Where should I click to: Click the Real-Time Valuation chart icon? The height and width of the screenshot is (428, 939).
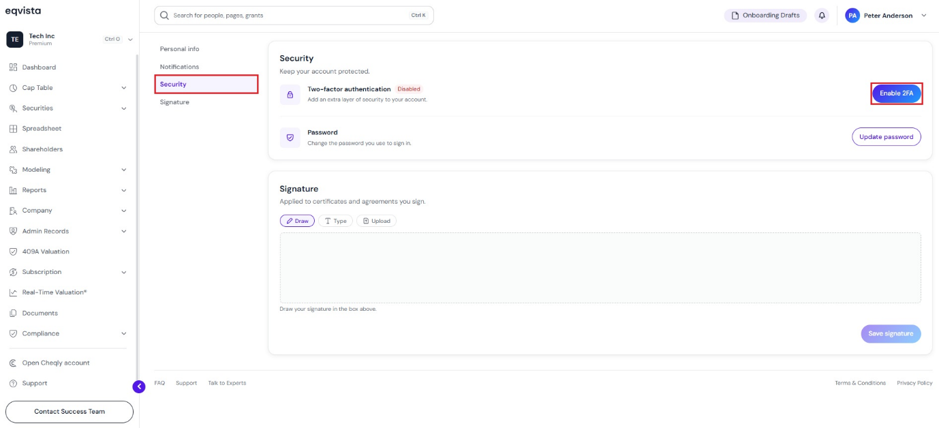13,293
